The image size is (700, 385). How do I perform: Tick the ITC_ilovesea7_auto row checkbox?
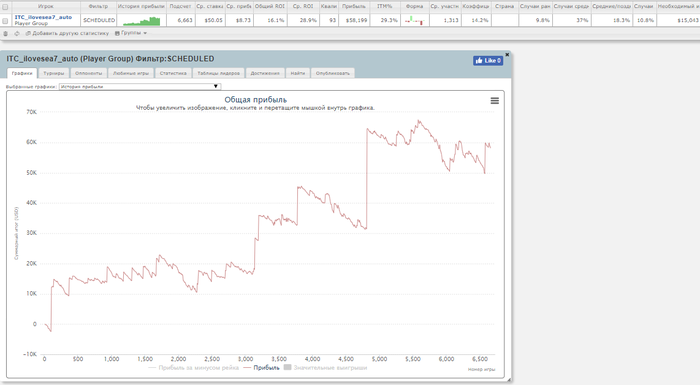coord(5,21)
